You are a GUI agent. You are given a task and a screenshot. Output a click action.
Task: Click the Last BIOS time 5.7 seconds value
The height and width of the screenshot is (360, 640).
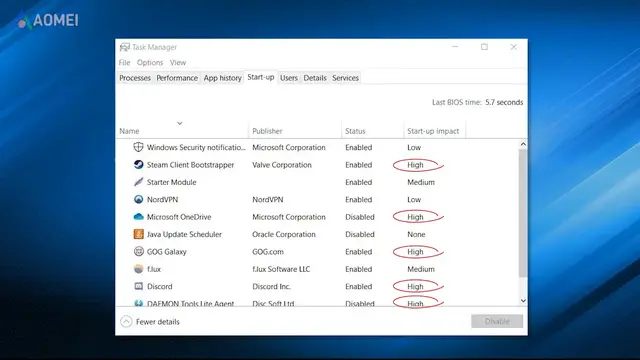pyautogui.click(x=504, y=102)
